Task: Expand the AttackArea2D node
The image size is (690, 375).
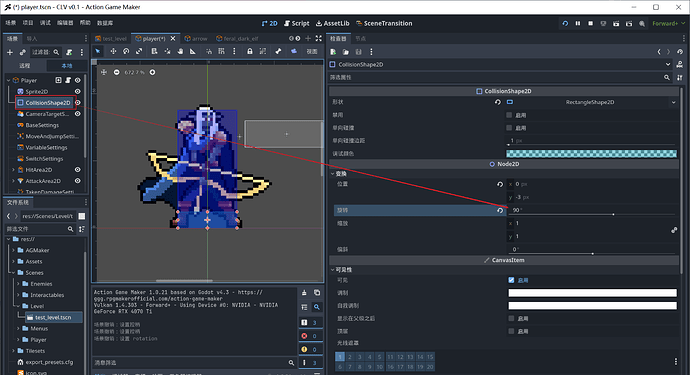Action: [13, 181]
